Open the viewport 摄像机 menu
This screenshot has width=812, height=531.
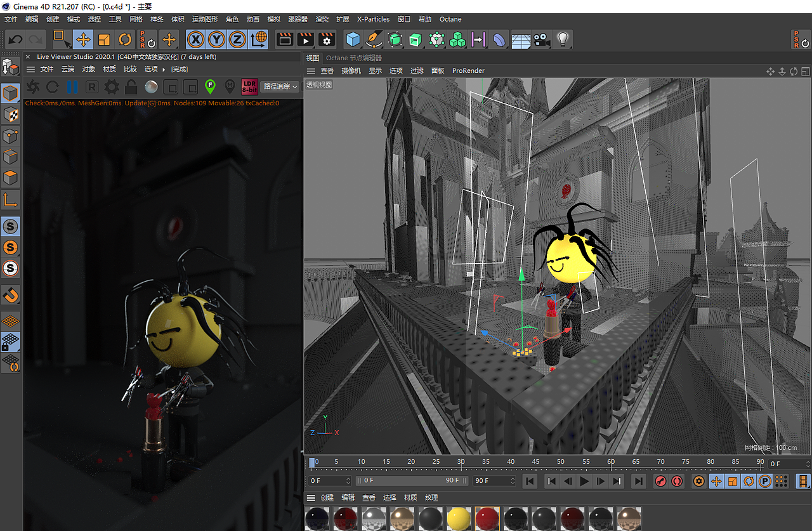(x=351, y=71)
